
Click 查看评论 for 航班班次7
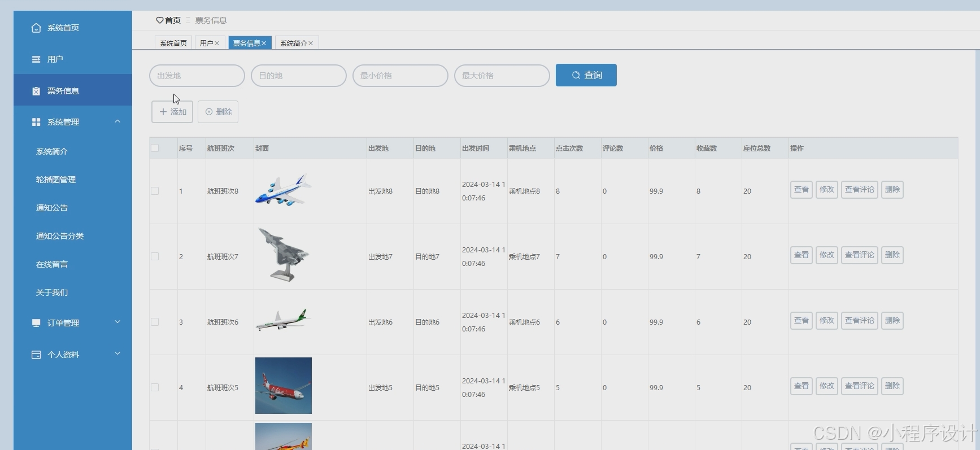[x=860, y=255]
